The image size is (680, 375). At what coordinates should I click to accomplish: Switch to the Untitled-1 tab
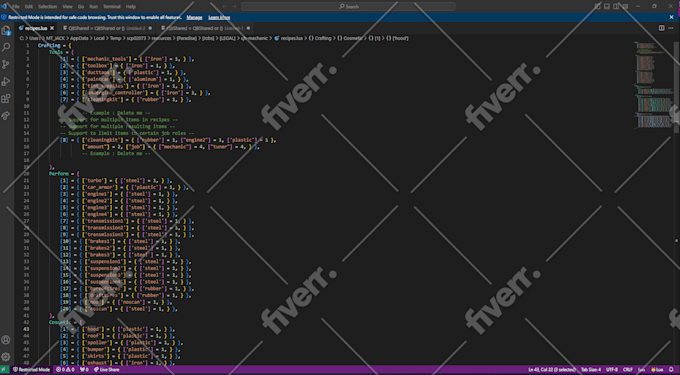point(205,28)
